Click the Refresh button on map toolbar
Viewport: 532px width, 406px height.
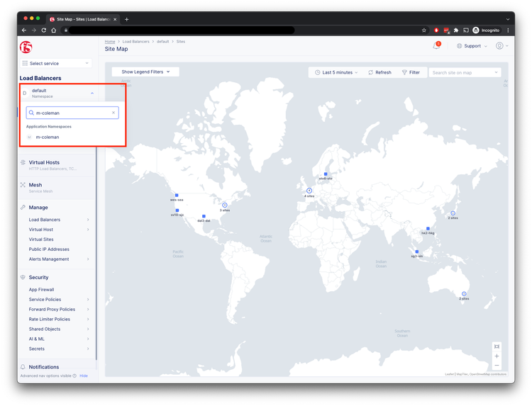pos(379,72)
